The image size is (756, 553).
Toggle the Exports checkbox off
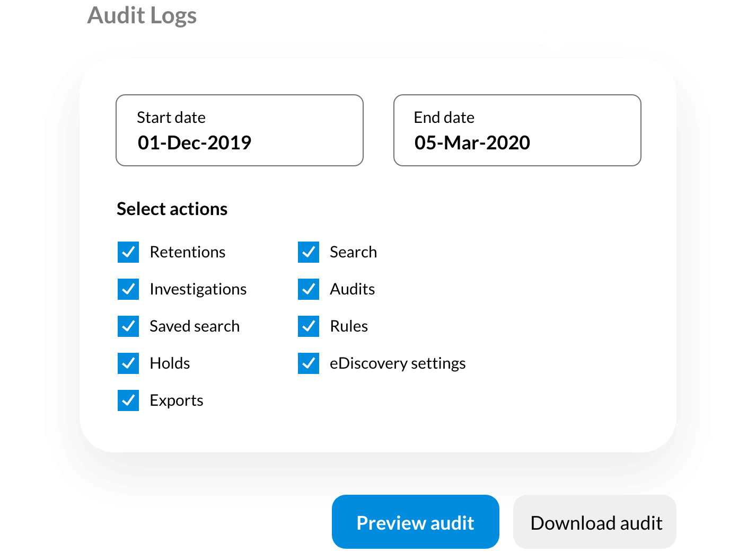(128, 400)
